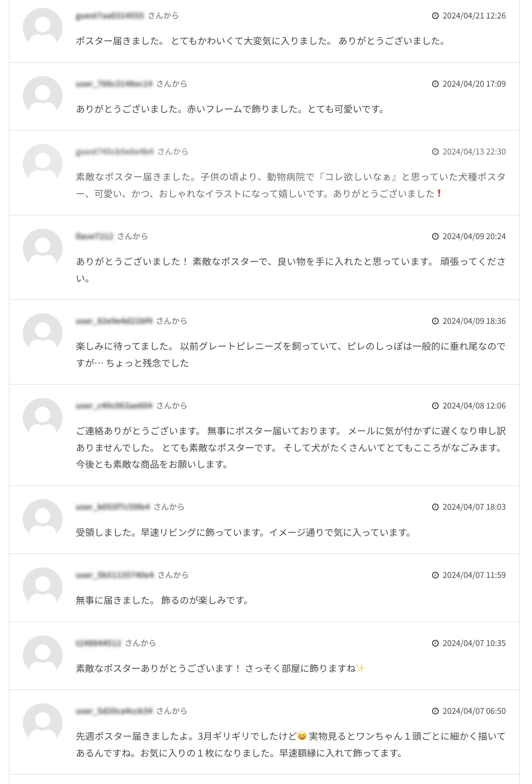Click the clock icon next to 2024/04/07 11:59

(x=435, y=575)
